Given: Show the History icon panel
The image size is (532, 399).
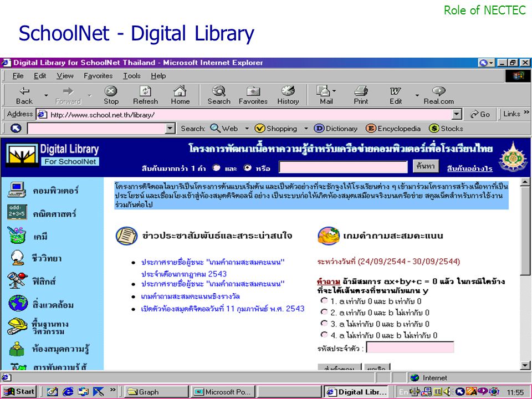Looking at the screenshot, I should coord(288,90).
